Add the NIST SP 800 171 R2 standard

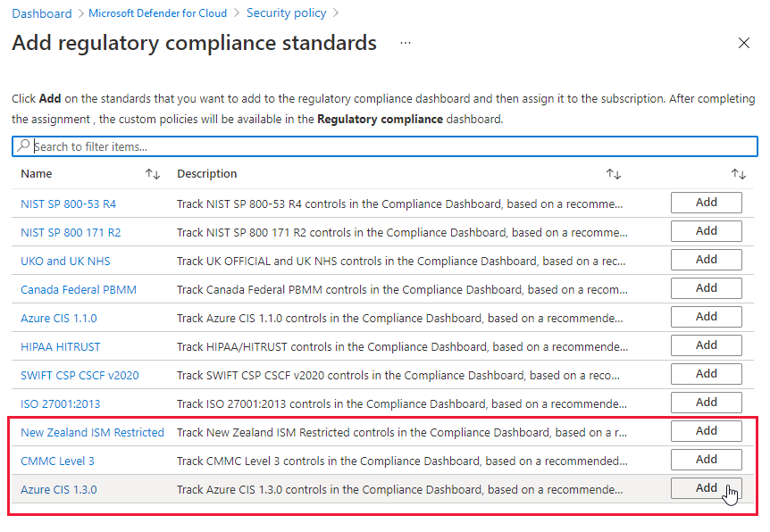click(x=707, y=231)
